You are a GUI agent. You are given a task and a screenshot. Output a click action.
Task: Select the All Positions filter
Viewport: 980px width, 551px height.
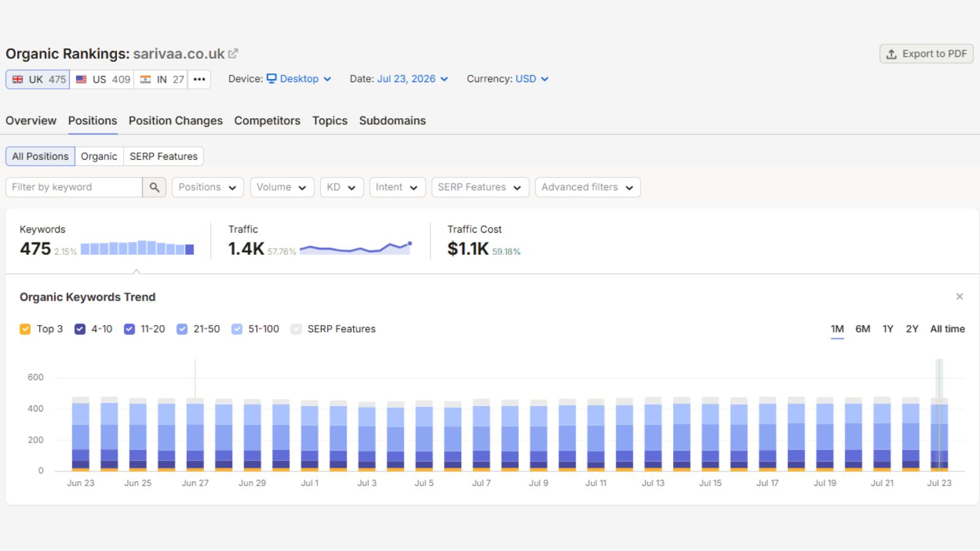40,156
